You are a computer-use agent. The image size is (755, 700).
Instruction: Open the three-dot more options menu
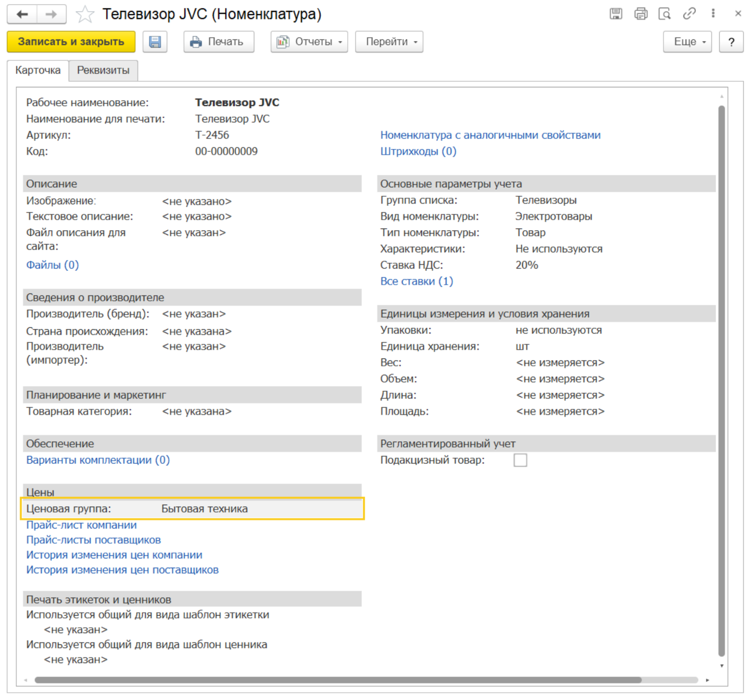[713, 14]
